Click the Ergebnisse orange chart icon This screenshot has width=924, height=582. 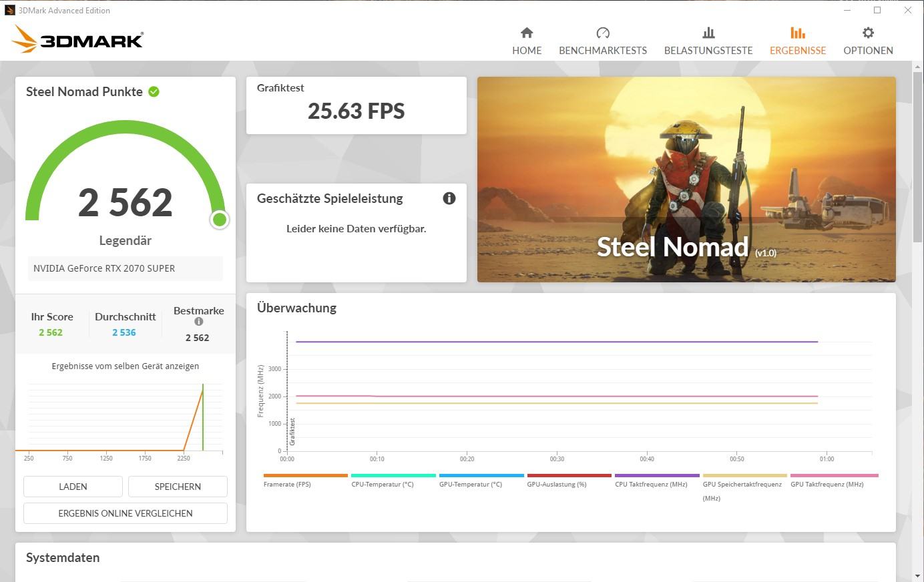pos(798,33)
